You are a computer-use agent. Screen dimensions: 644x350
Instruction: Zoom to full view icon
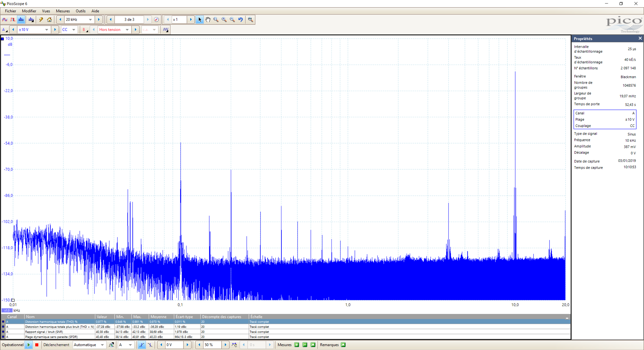pos(251,19)
